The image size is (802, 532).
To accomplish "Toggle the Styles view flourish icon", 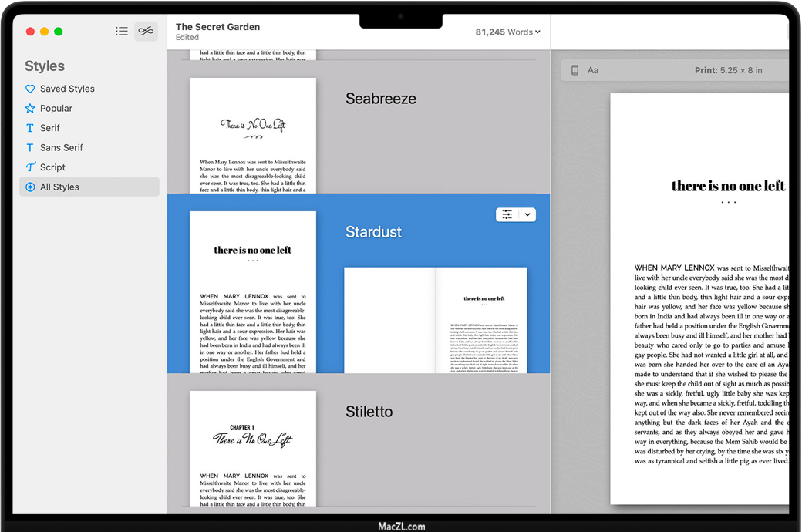I will tap(146, 32).
